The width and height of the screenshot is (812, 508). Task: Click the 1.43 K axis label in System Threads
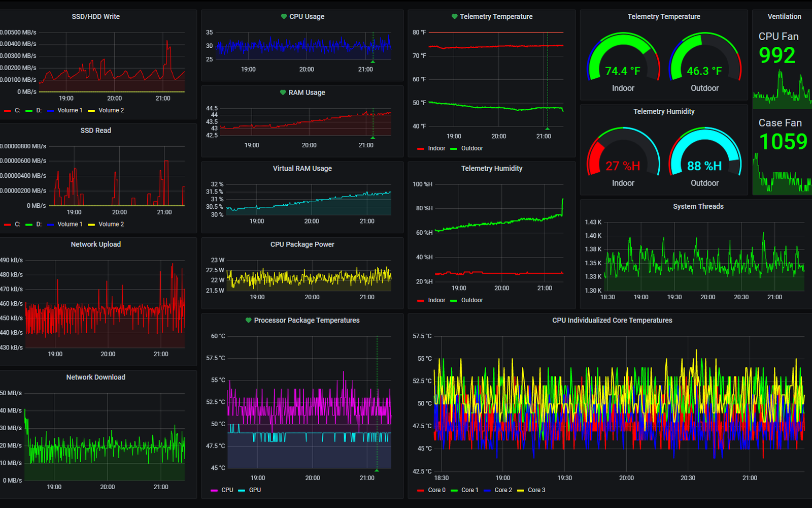click(593, 222)
